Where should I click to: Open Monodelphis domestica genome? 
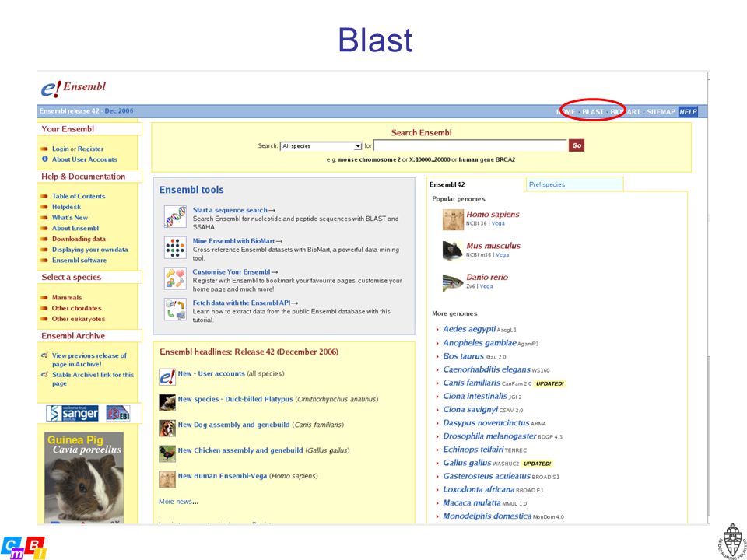pos(487,516)
